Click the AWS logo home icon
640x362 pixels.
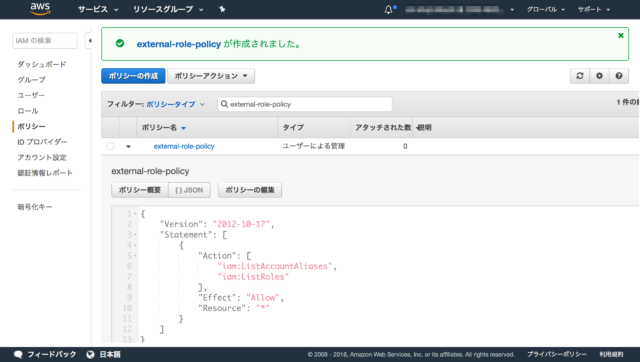[40, 9]
